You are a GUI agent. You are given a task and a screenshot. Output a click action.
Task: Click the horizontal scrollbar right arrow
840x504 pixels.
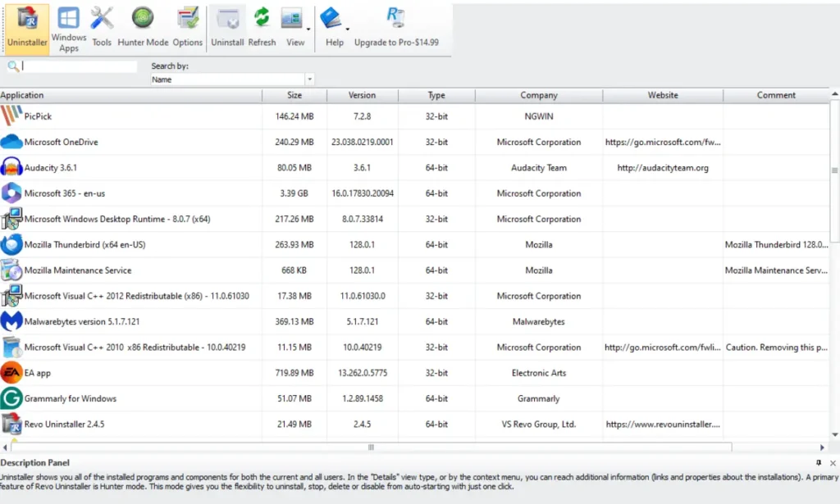pos(822,447)
